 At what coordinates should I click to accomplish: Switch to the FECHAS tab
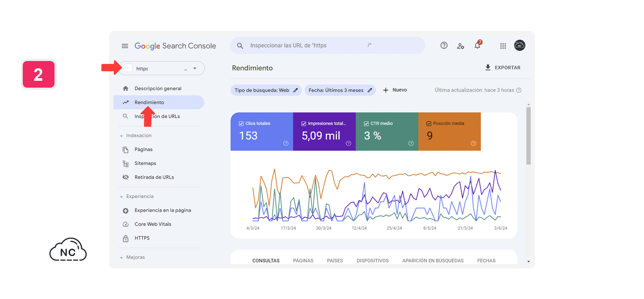click(x=486, y=261)
